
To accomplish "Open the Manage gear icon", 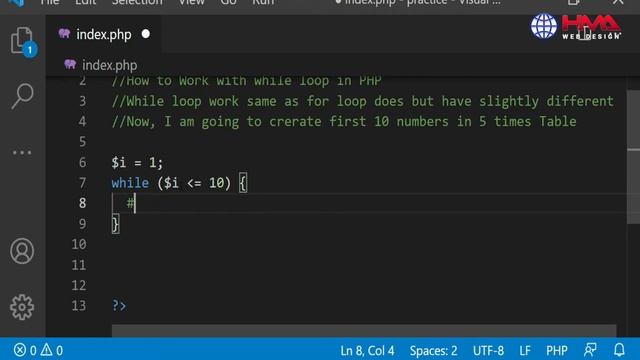I will click(x=22, y=307).
